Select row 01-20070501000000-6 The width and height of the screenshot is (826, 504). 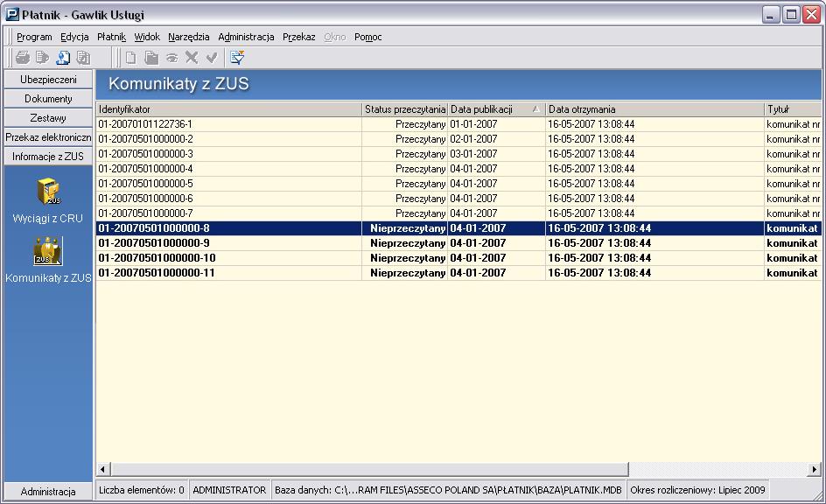[x=458, y=199]
